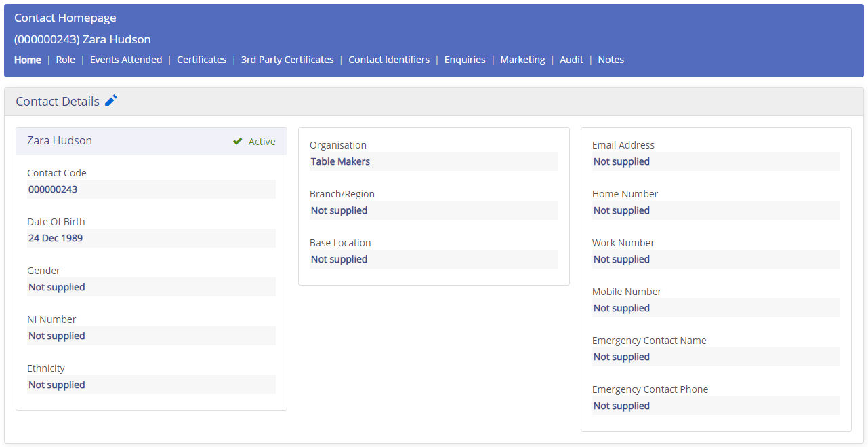Open the Events Attended tab
This screenshot has width=868, height=447.
126,60
